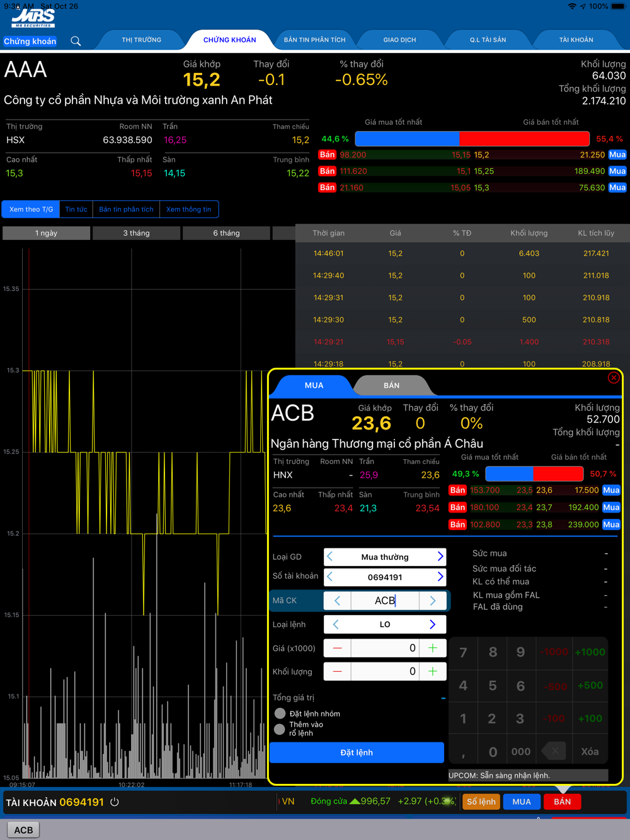Viewport: 630px width, 840px height.
Task: Click the Chứng khoán button
Action: pos(30,42)
